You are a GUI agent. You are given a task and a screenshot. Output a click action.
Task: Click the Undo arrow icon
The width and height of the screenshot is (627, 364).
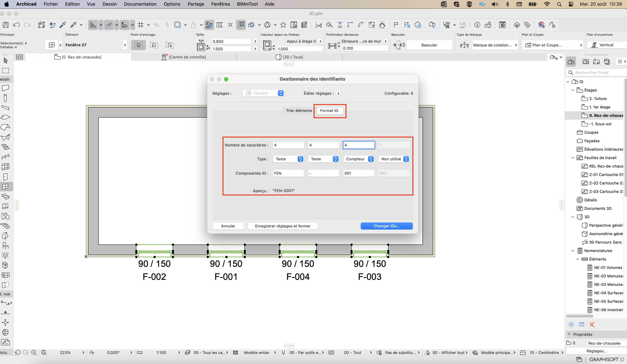click(16, 25)
